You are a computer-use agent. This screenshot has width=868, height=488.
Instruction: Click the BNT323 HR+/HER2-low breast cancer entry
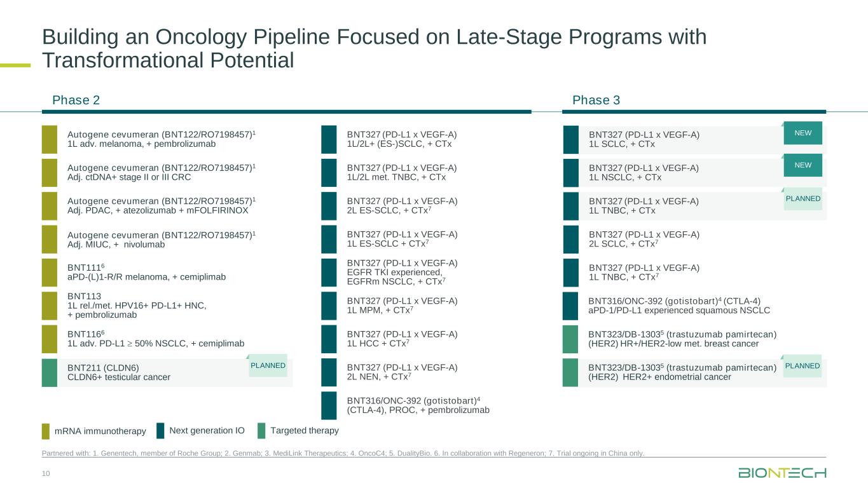(682, 339)
